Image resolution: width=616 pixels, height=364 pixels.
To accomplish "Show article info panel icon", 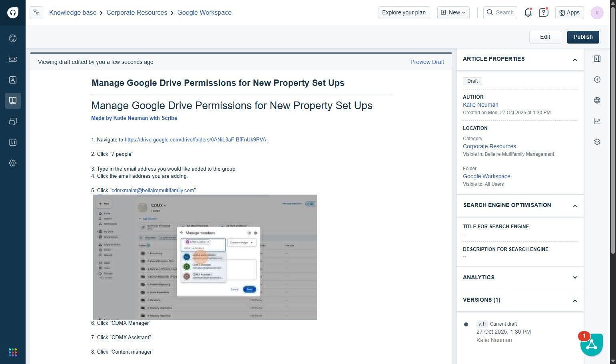I will (597, 80).
